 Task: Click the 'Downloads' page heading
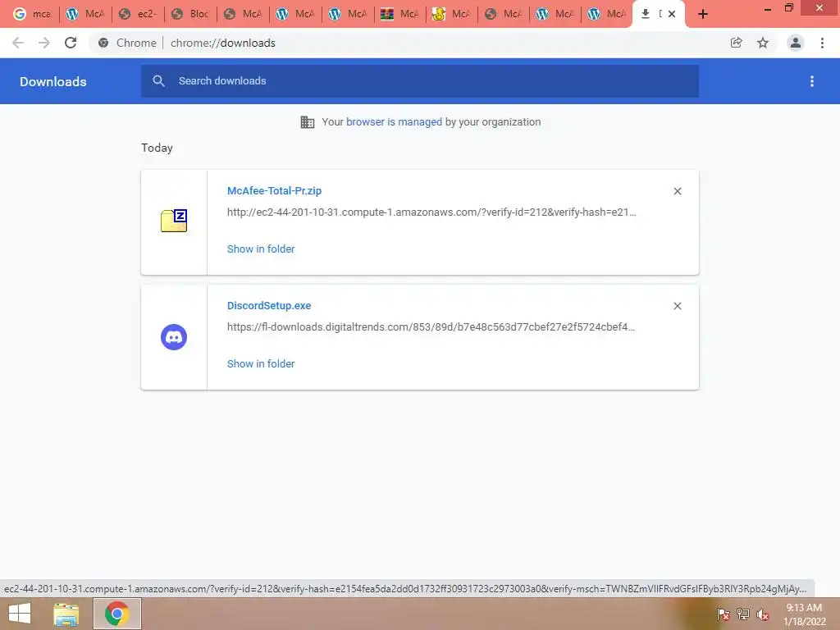click(x=53, y=81)
